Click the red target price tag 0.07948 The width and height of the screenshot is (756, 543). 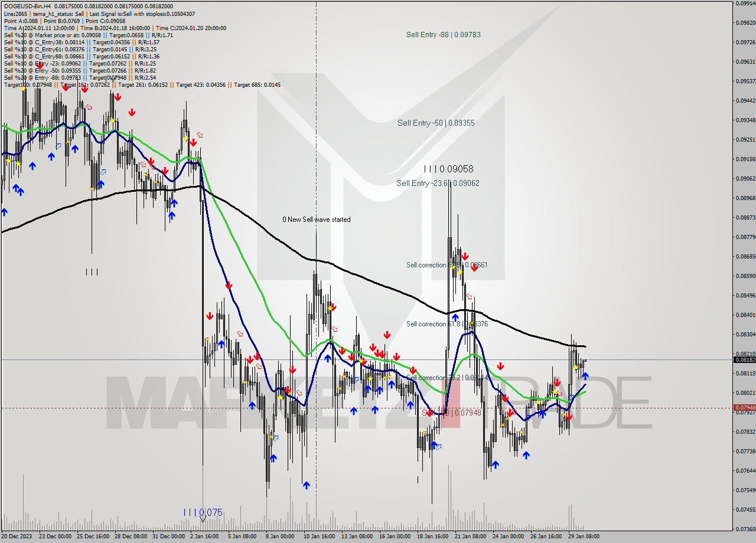744,408
